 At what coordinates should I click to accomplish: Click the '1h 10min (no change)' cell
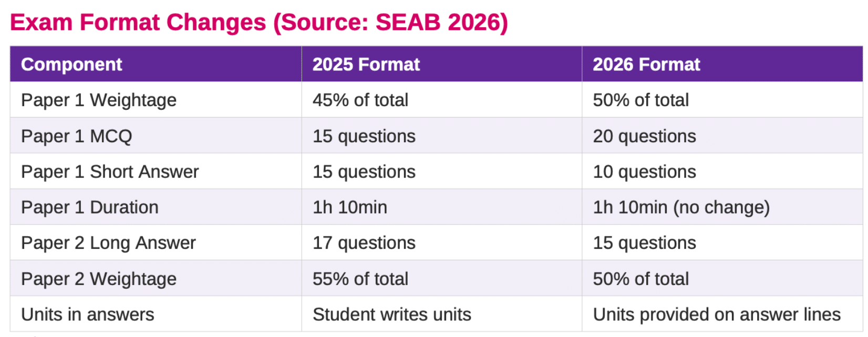(x=681, y=207)
